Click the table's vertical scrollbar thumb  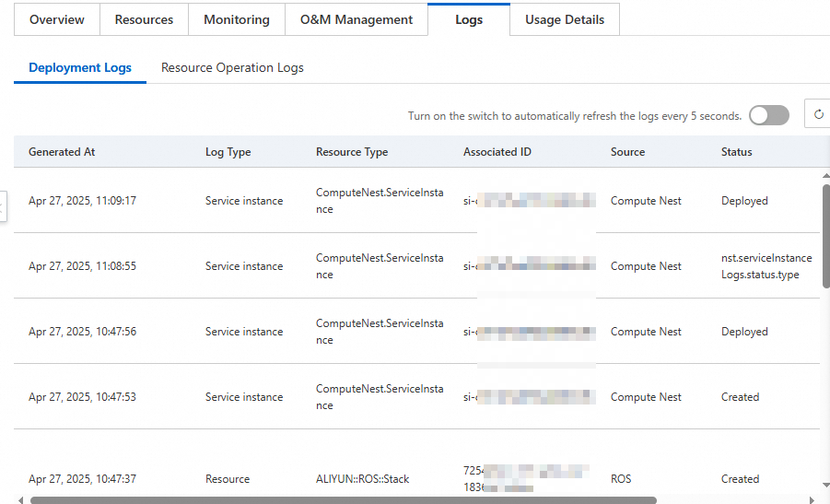click(825, 235)
